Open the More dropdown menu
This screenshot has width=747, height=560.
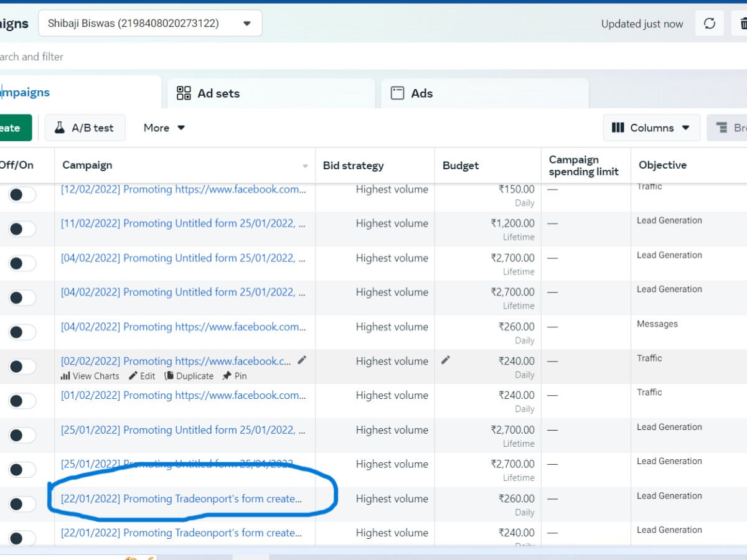coord(164,128)
